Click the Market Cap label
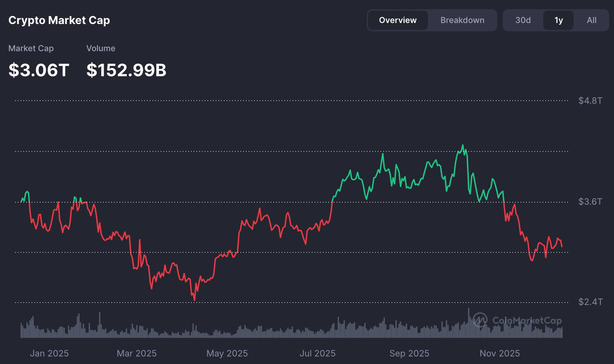The image size is (614, 364). [31, 48]
